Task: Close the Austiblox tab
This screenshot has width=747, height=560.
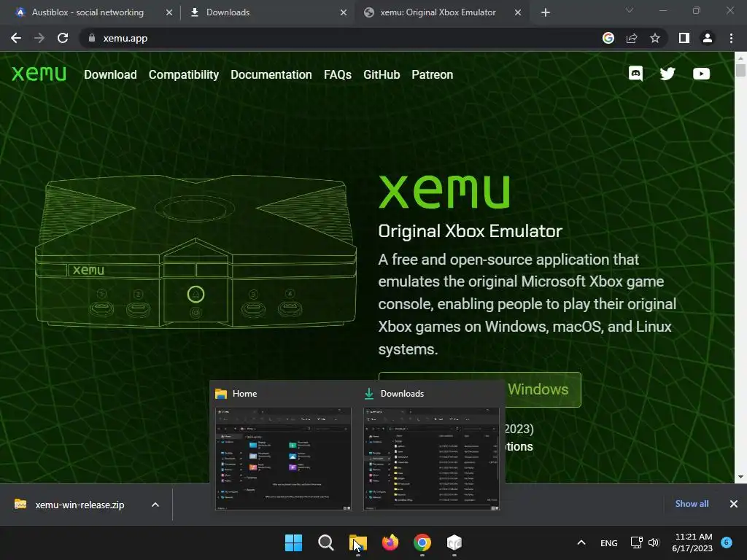Action: point(169,12)
